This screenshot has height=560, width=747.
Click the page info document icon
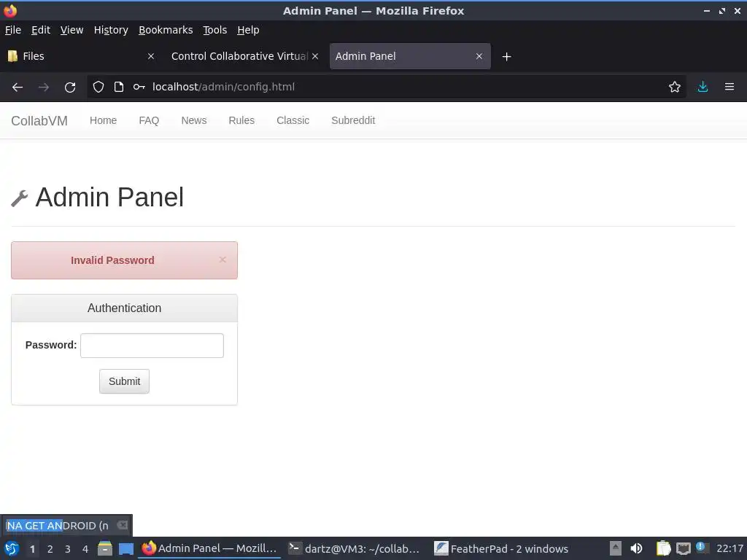coord(119,87)
